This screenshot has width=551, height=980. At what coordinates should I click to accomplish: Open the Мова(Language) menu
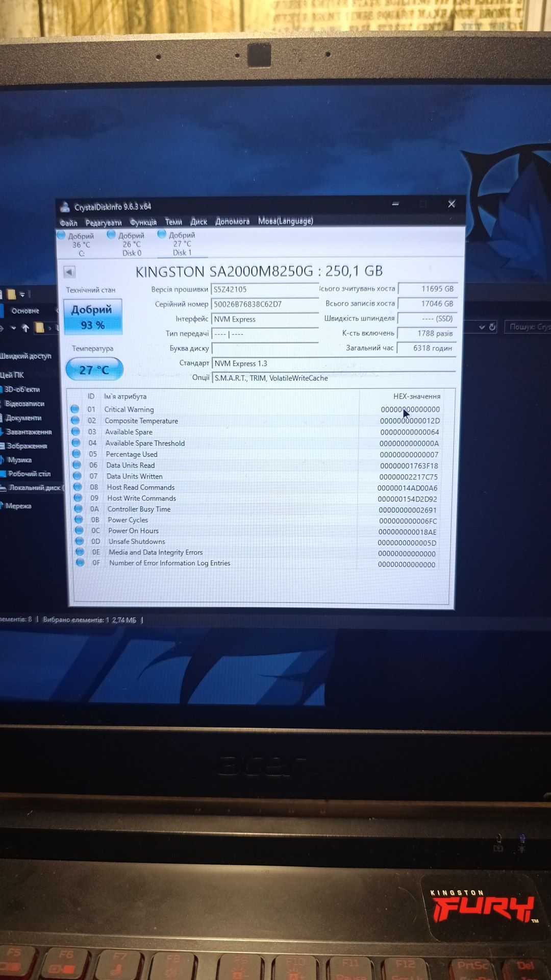tap(286, 220)
